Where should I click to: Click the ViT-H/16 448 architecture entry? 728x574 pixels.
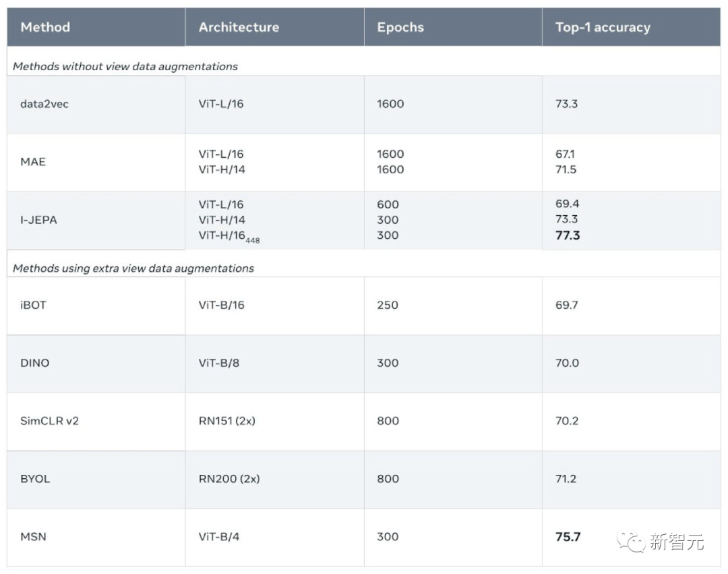[229, 236]
